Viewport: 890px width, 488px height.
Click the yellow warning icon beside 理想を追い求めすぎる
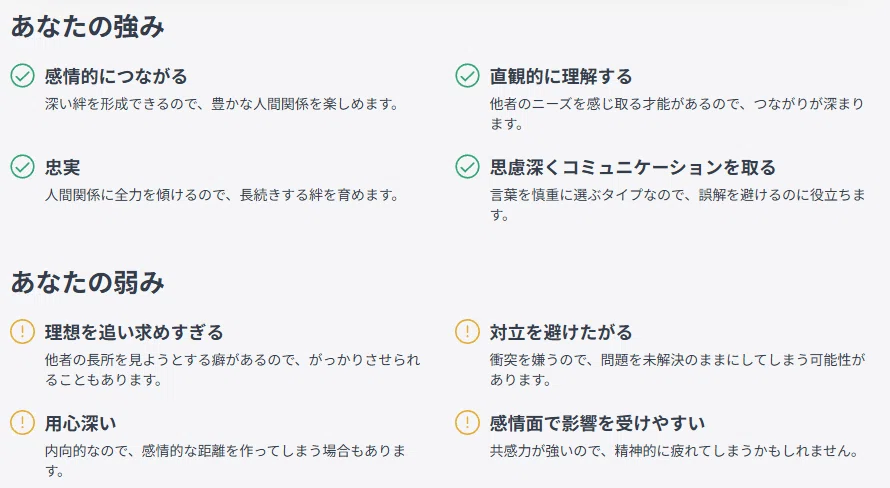23,331
